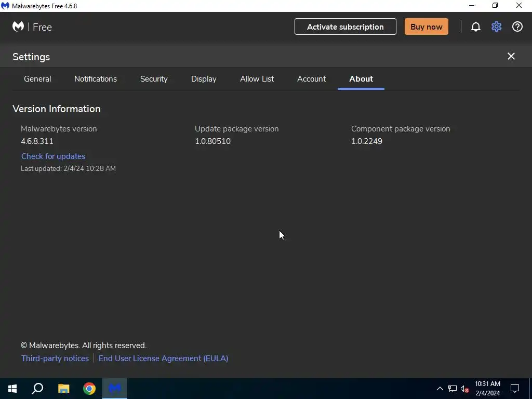532x399 pixels.
Task: Click the Show desktop strip on taskbar
Action: pyautogui.click(x=530, y=389)
